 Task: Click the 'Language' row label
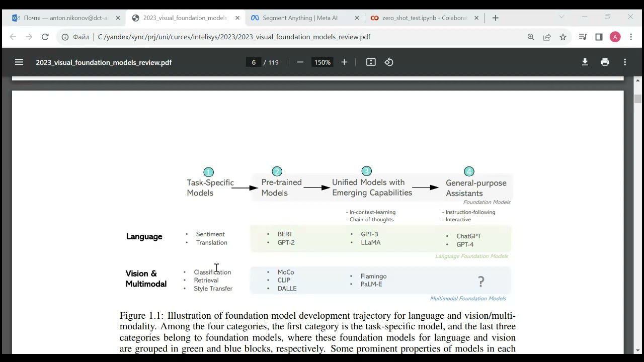point(144,236)
